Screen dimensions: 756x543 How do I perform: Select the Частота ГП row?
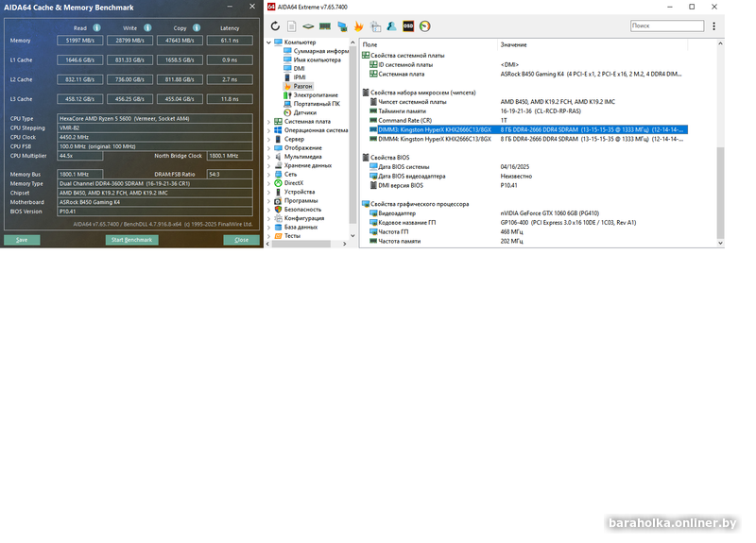coord(528,231)
